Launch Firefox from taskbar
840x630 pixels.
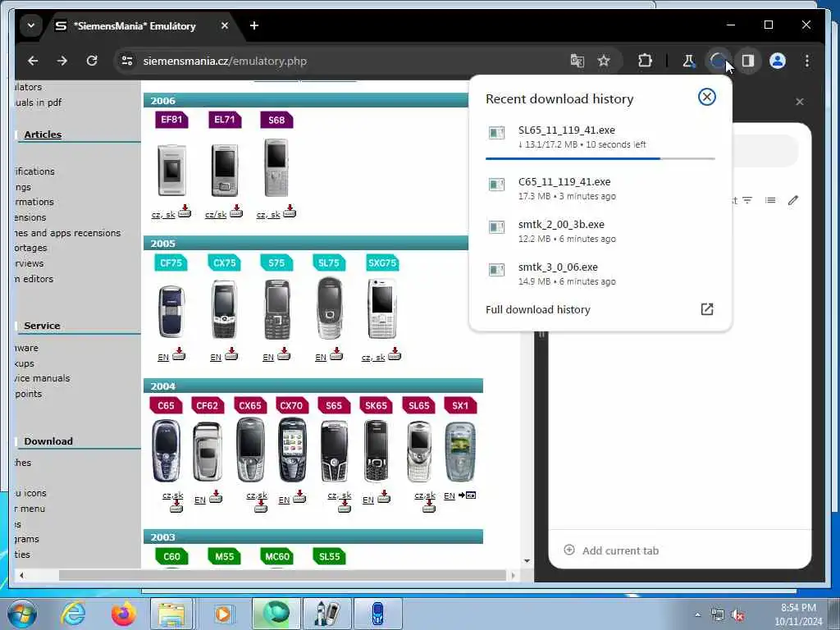(124, 614)
